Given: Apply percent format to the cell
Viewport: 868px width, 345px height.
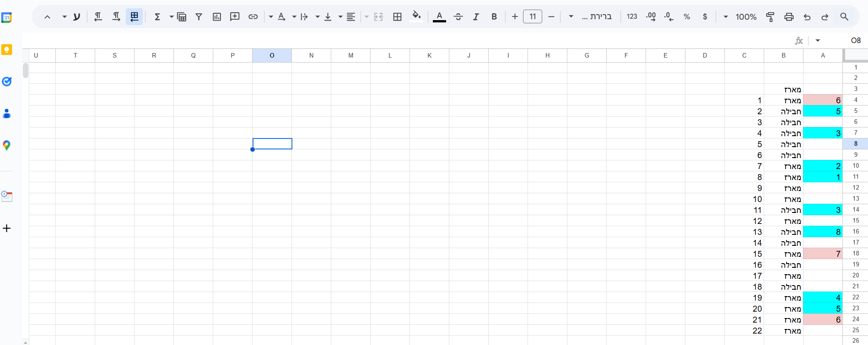Looking at the screenshot, I should [x=687, y=17].
